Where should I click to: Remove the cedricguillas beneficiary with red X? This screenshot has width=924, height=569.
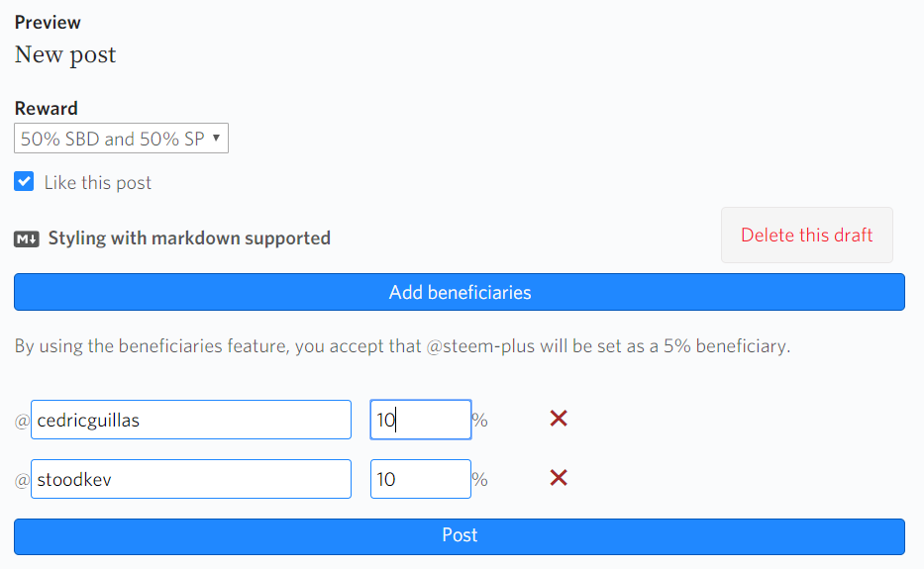[x=559, y=420]
